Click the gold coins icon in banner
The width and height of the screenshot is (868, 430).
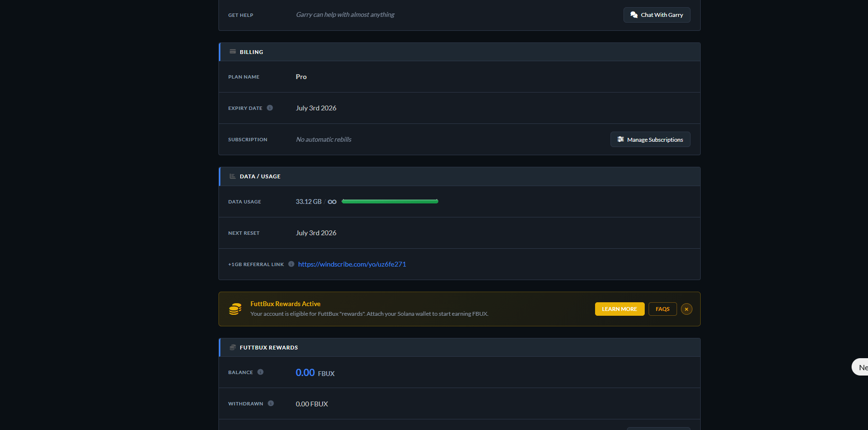coord(235,309)
